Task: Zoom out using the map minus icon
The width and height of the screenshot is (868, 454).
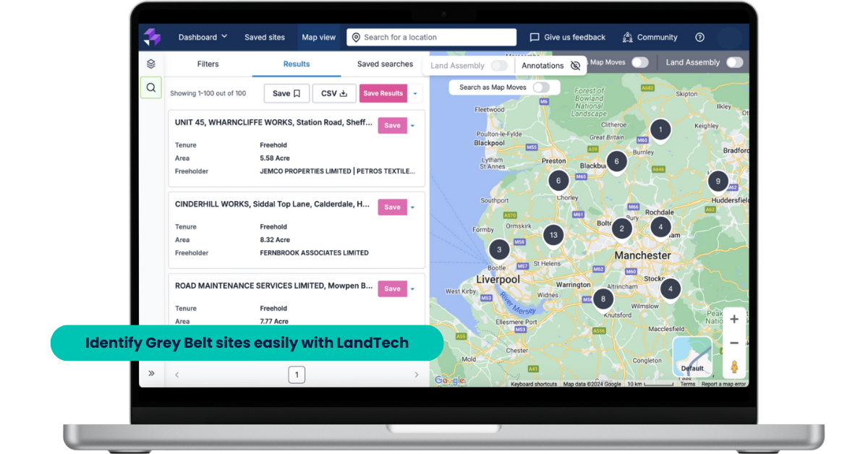Action: tap(734, 343)
